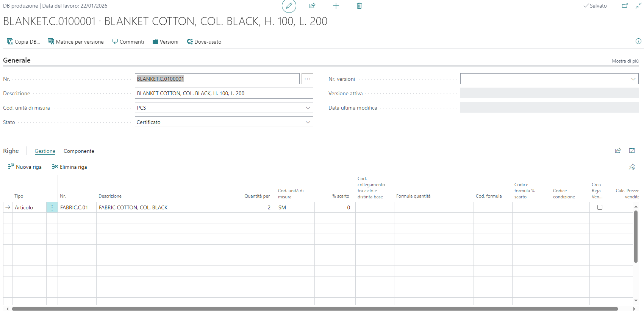Open the Gestione tab
The width and height of the screenshot is (644, 311).
coord(45,151)
